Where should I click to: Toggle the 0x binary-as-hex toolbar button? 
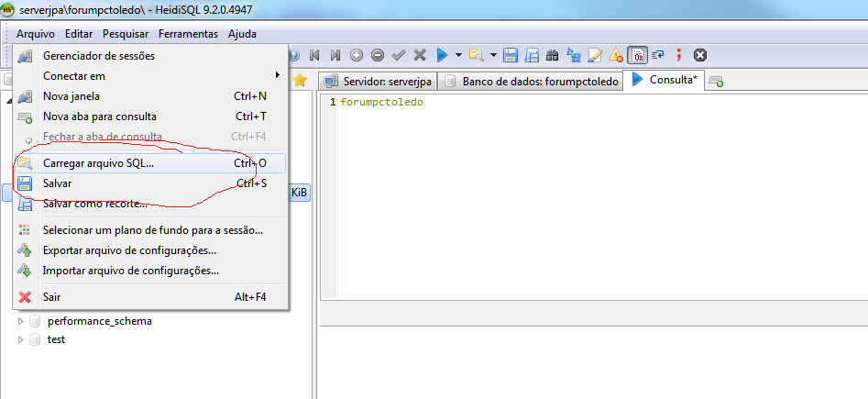(x=638, y=55)
